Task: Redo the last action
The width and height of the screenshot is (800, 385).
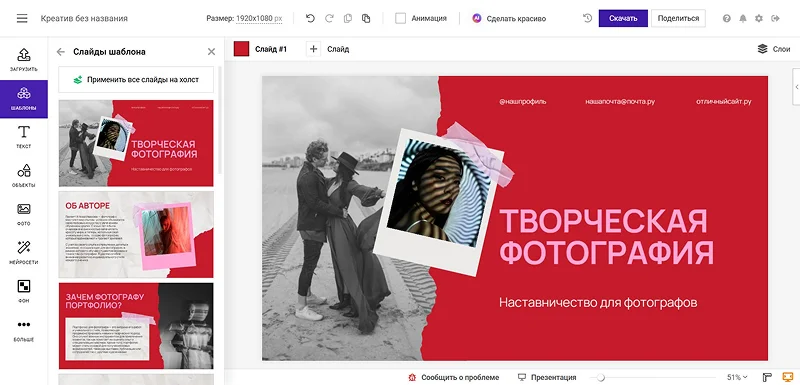Action: click(x=329, y=18)
